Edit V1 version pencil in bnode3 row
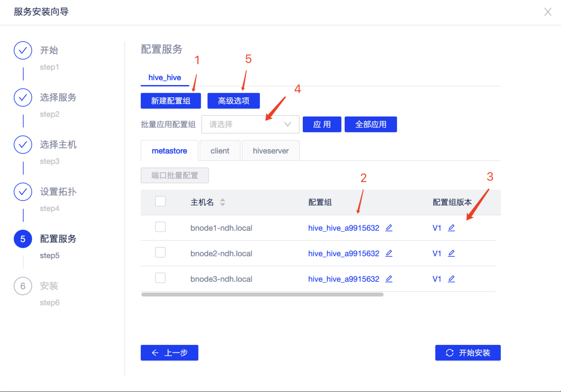The height and width of the screenshot is (392, 561). (451, 279)
